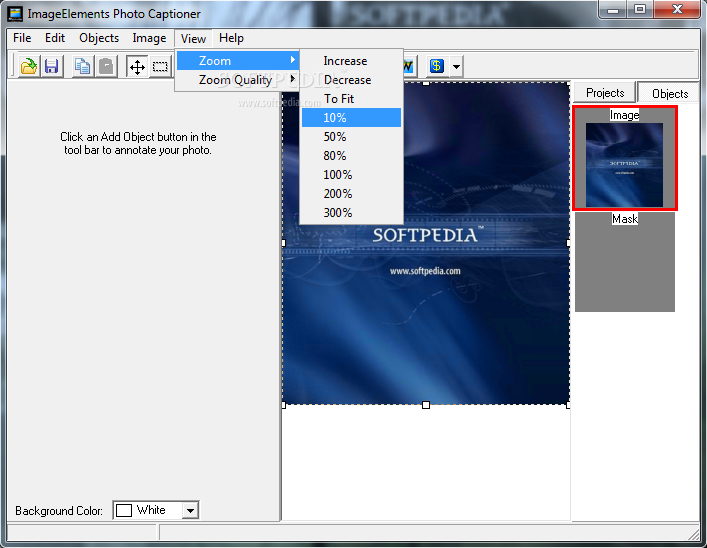Select the Move arrows tool
The image size is (707, 548).
click(x=137, y=67)
